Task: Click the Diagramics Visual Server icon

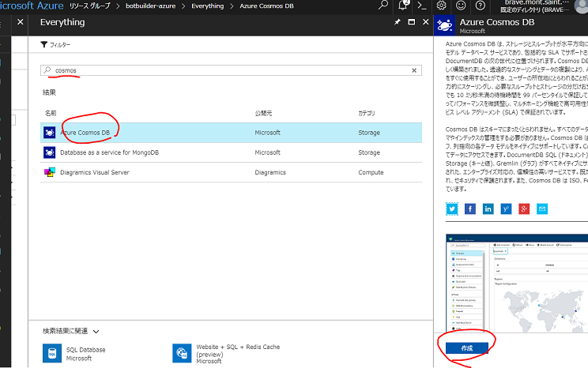Action: [x=50, y=172]
